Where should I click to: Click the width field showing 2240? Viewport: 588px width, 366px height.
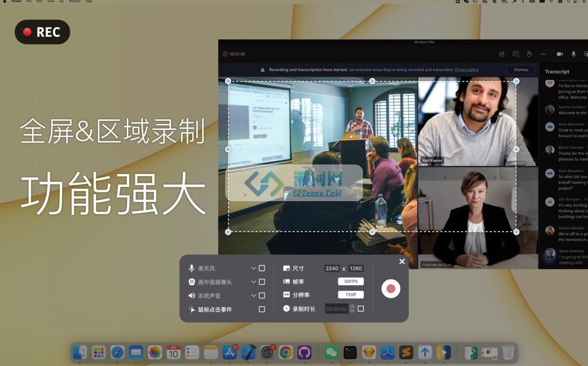pos(332,268)
